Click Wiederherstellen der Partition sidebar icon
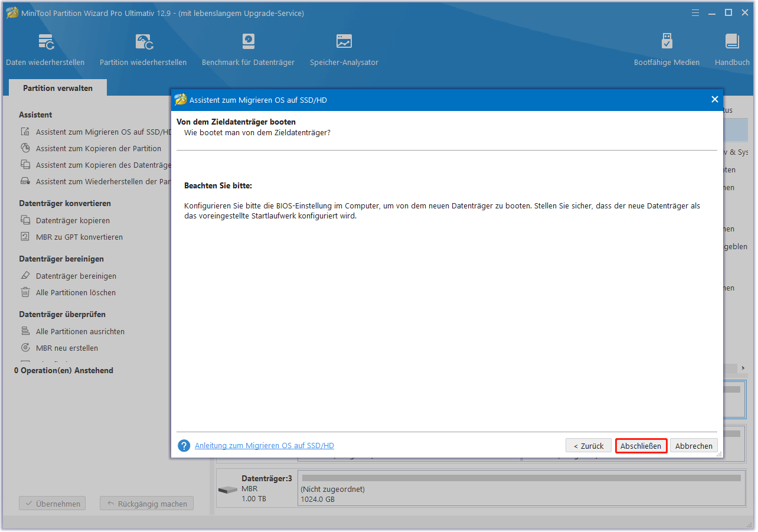This screenshot has height=532, width=758. coord(25,181)
